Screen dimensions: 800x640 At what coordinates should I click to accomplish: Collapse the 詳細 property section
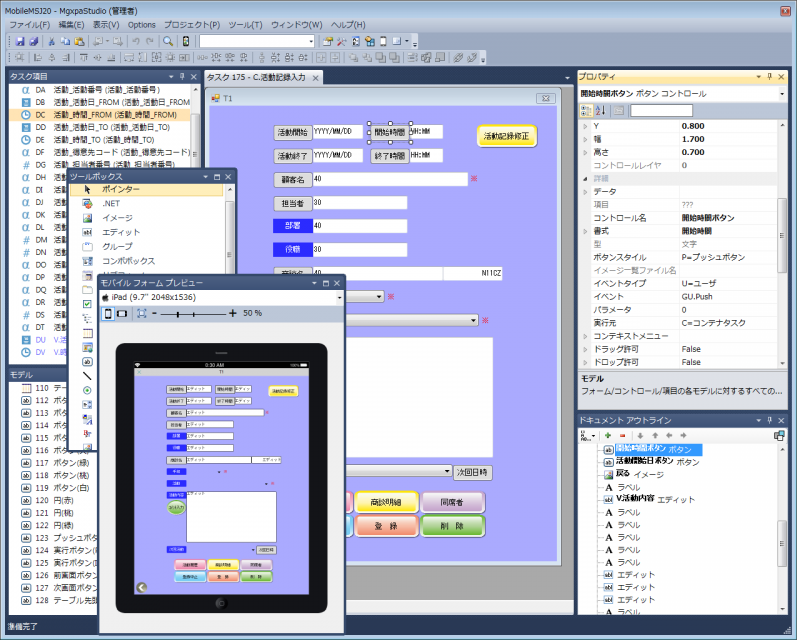586,177
